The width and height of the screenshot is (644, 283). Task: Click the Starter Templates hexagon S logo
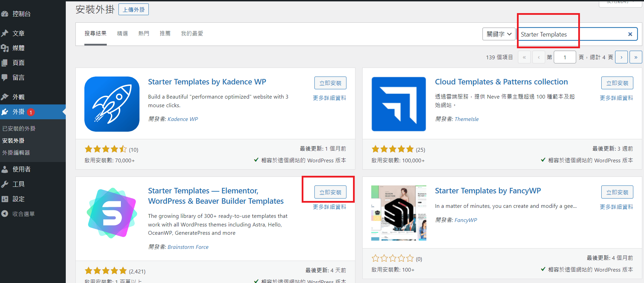[112, 213]
